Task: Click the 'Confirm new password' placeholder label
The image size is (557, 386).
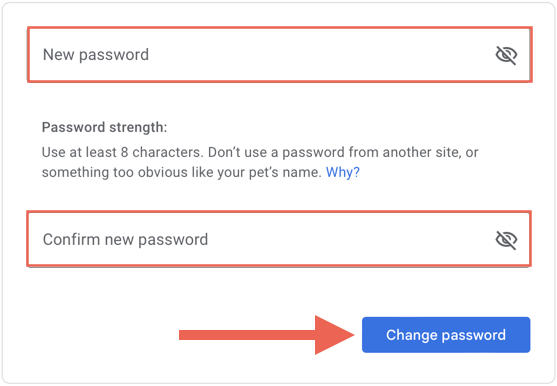Action: pyautogui.click(x=125, y=240)
